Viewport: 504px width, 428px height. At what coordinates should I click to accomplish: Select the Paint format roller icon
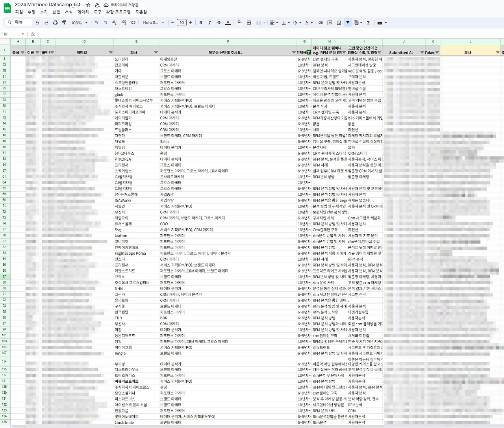[64, 23]
